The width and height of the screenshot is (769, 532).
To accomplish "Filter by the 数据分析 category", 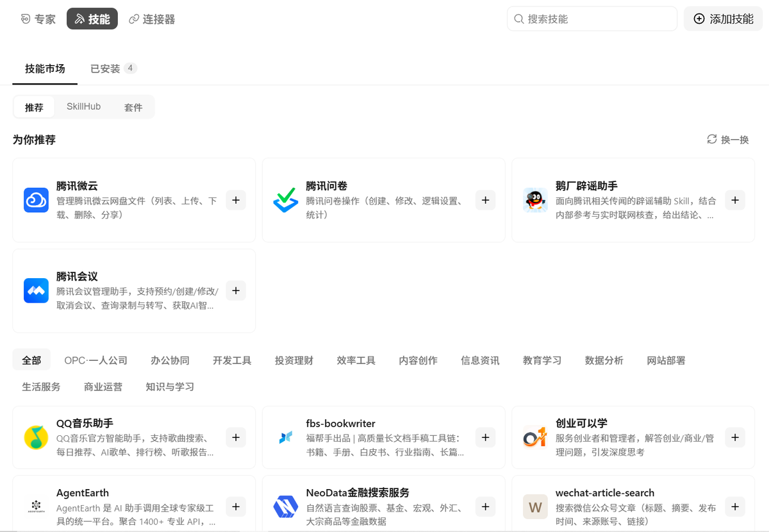I will [x=604, y=360].
